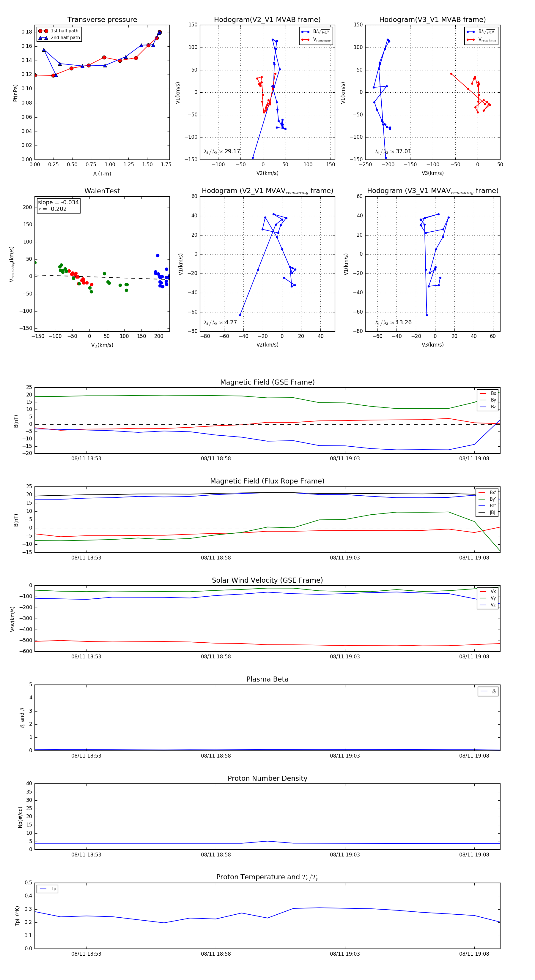Select the Vy legend entry
This screenshot has height=980, width=535.
point(488,598)
